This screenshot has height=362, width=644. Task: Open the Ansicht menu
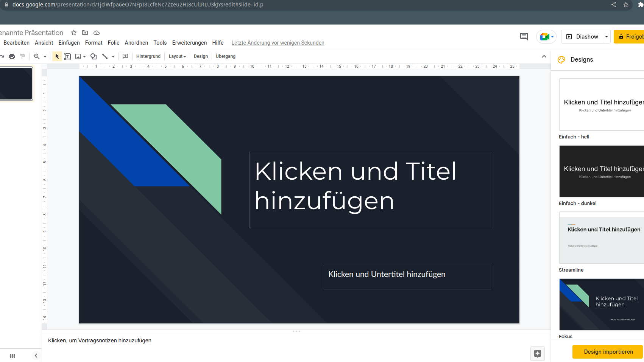point(44,43)
